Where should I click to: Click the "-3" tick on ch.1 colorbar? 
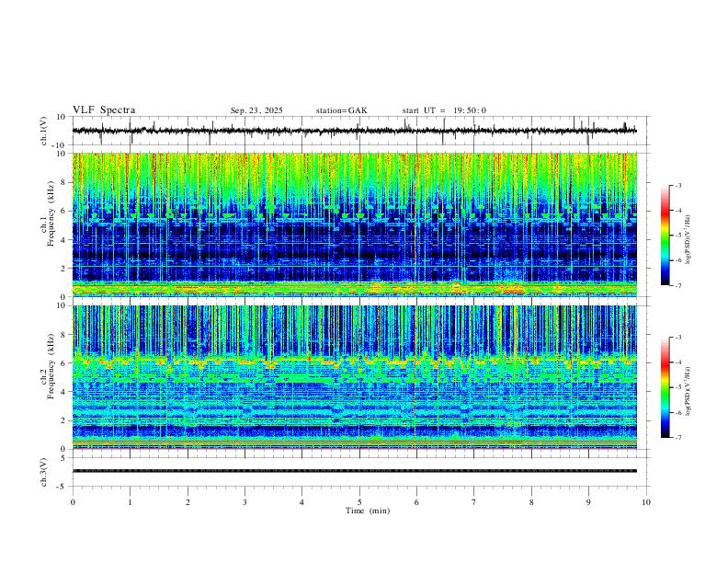(x=678, y=185)
